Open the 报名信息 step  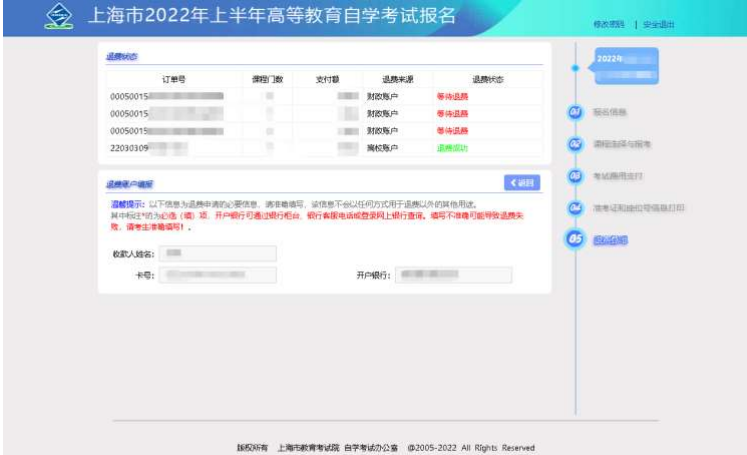point(612,111)
